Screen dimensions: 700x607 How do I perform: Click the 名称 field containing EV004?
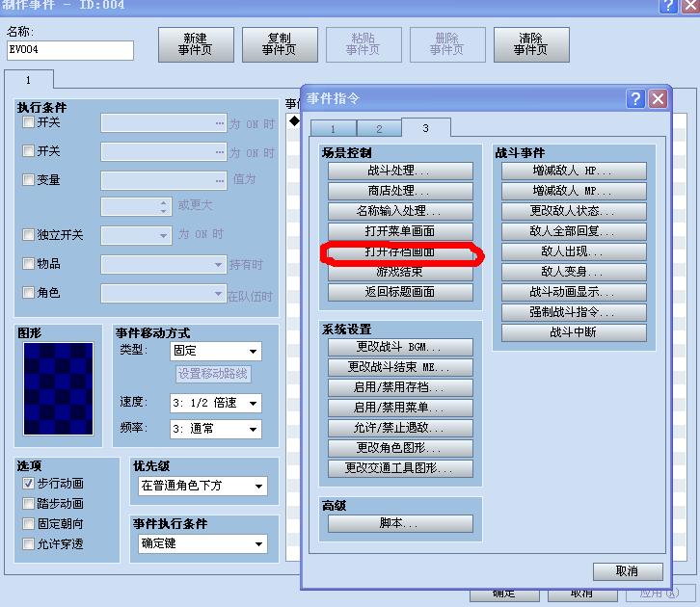click(70, 50)
